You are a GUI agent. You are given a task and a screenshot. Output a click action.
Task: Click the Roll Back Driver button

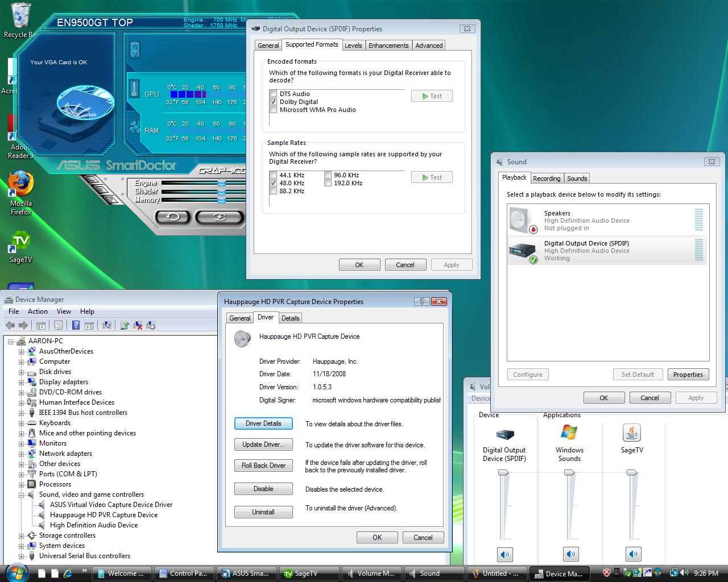(263, 465)
